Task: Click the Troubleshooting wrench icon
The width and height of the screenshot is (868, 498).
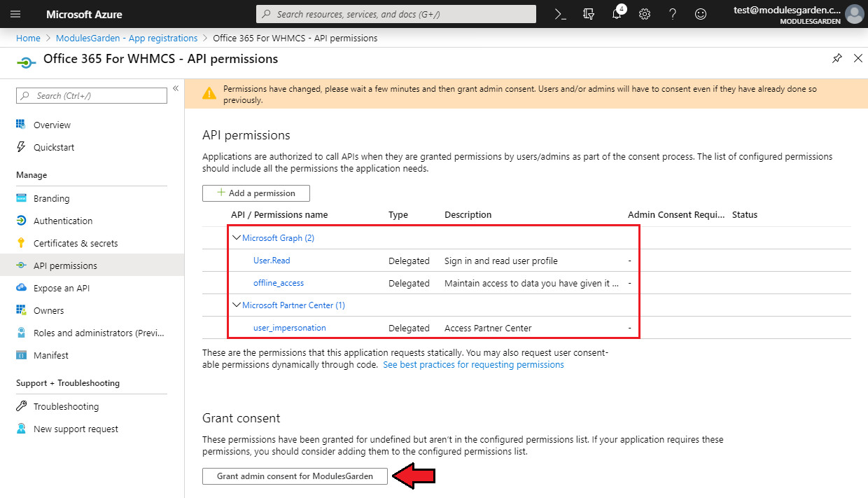Action: click(x=21, y=406)
